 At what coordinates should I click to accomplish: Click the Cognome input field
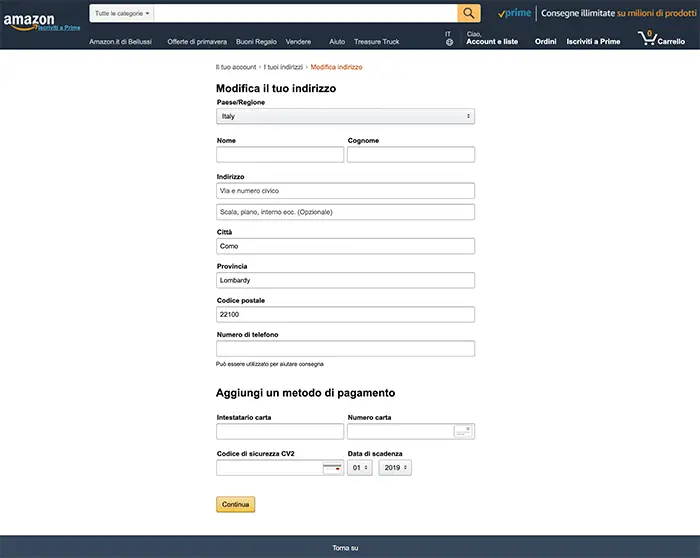[411, 154]
